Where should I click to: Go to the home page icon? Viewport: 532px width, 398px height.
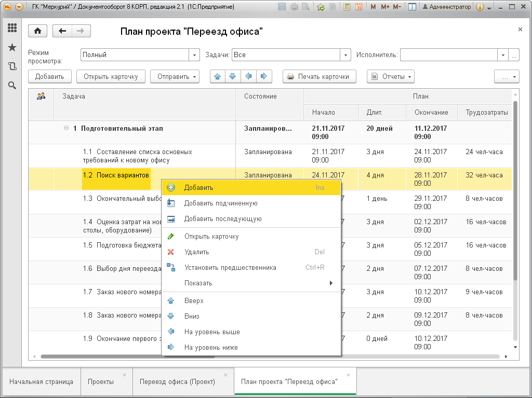[x=37, y=31]
